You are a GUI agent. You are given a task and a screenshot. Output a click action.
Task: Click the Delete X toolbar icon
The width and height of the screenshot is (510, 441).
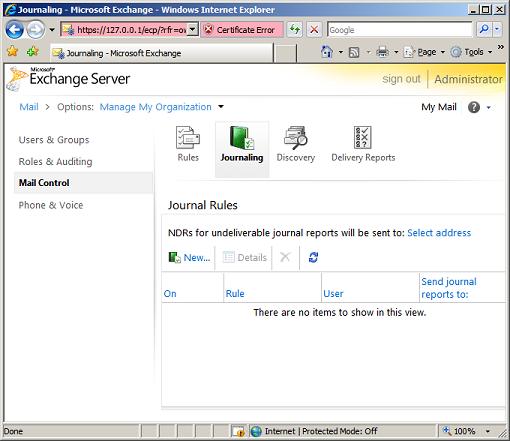[x=285, y=257]
